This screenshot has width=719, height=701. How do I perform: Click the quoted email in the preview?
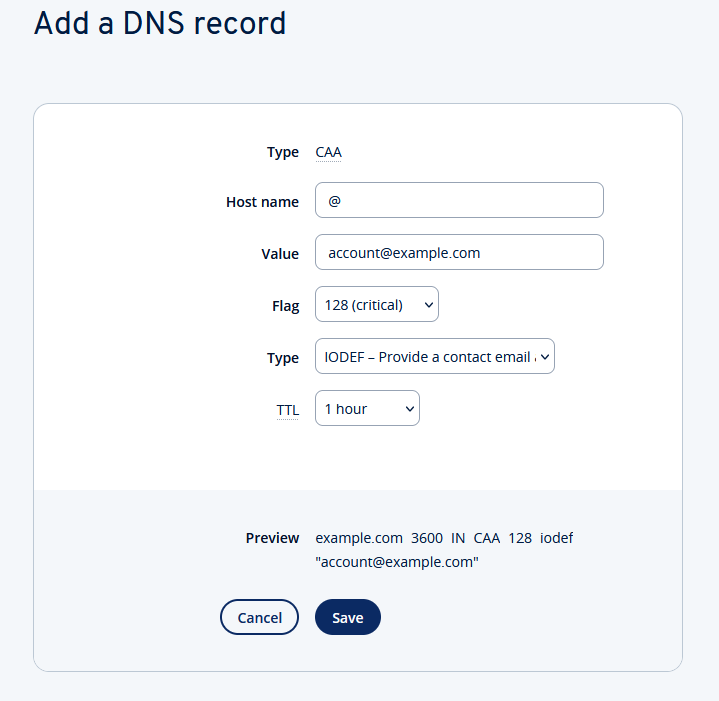pyautogui.click(x=397, y=562)
